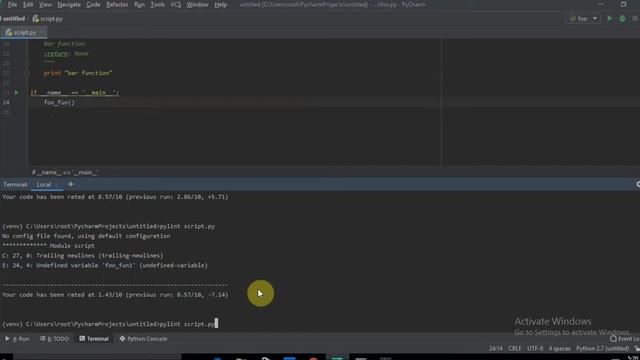640x360 pixels.
Task: Click 'Trailing newlines' warning line in terminal
Action: pos(82,256)
